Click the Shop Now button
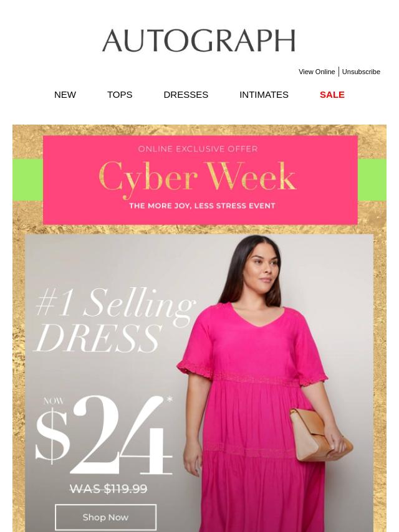This screenshot has width=399, height=532. 105,517
